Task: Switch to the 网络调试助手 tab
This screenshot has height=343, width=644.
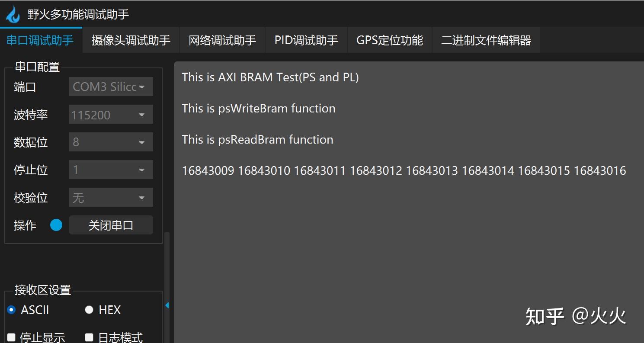Action: click(222, 39)
